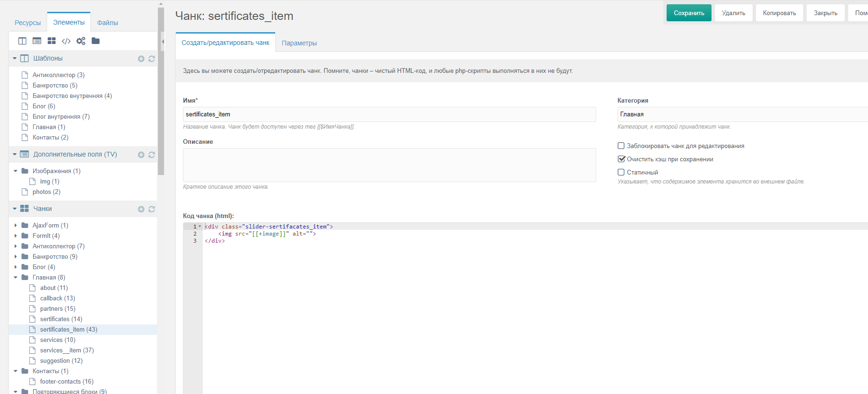Click code line 2 in the chunk editor
Viewport: 868px width, 394px height.
click(x=267, y=234)
